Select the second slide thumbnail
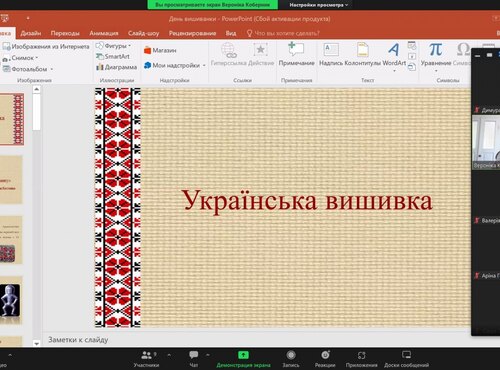The image size is (500, 370). pos(11,179)
